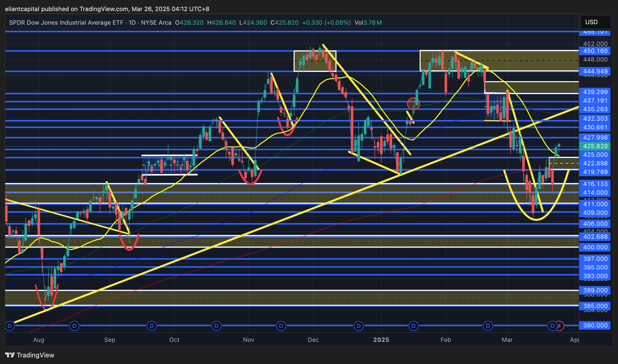Screen dimensions: 618x364
Task: Click the 2025 label on time axis
Action: [381, 340]
